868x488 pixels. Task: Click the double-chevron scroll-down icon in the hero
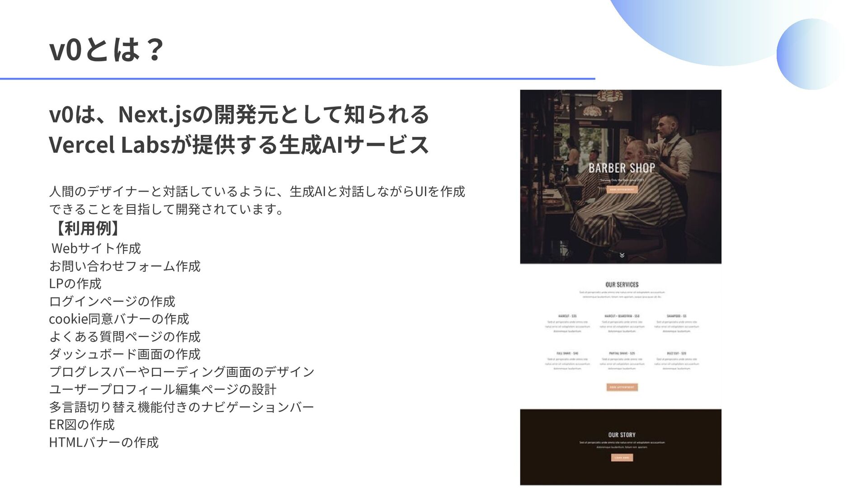pos(622,255)
